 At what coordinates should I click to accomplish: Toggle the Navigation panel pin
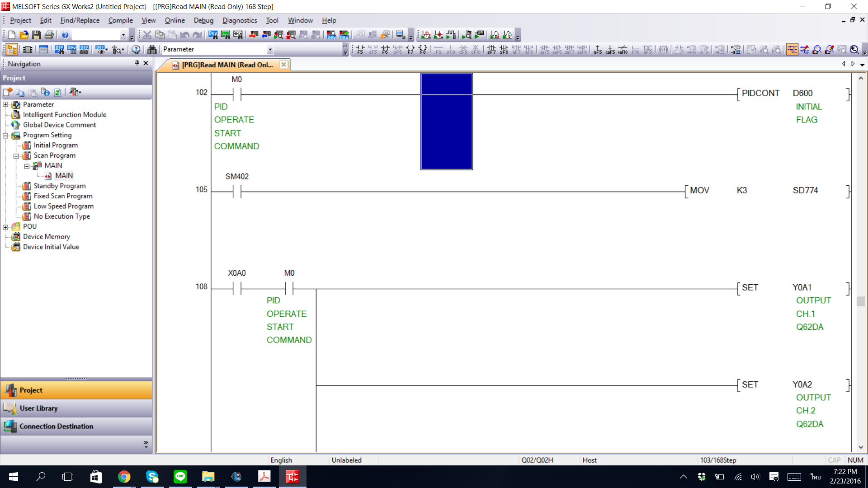pyautogui.click(x=137, y=63)
